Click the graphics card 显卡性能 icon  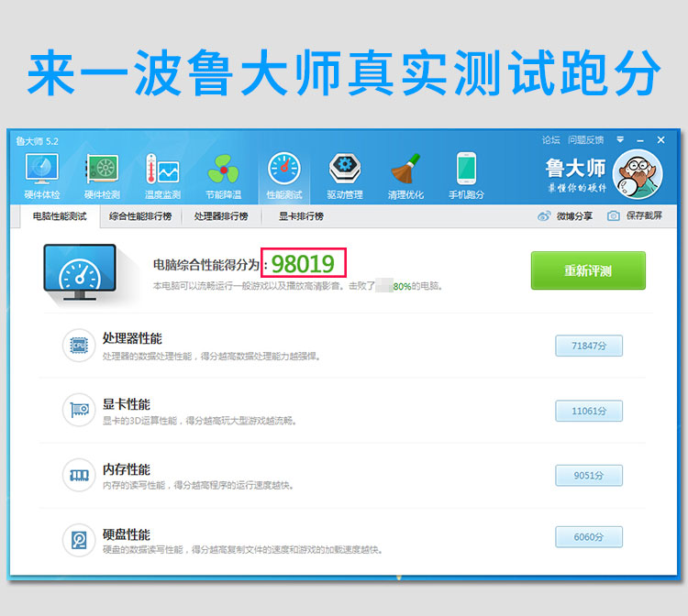(79, 410)
